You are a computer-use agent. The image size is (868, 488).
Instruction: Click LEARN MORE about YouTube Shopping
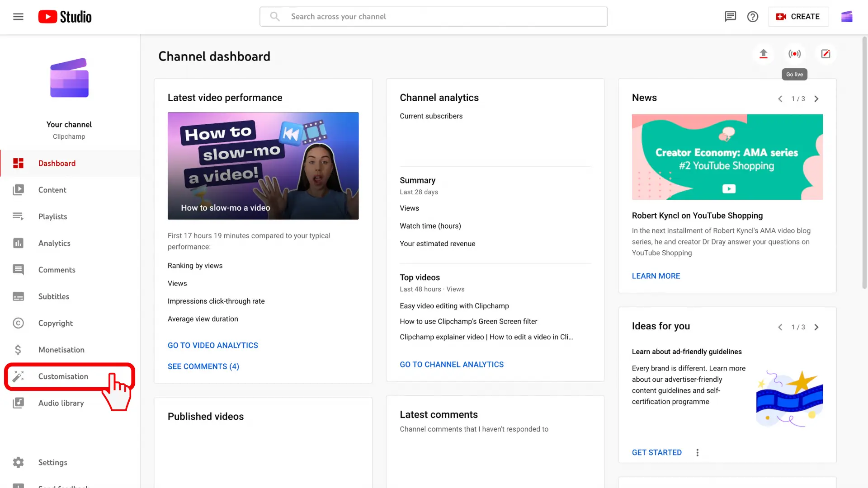(656, 275)
